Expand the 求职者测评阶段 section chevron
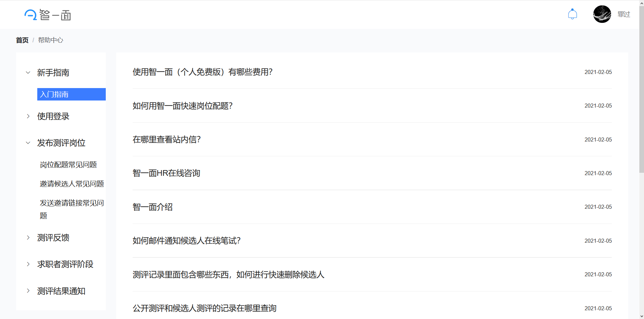 (28, 264)
